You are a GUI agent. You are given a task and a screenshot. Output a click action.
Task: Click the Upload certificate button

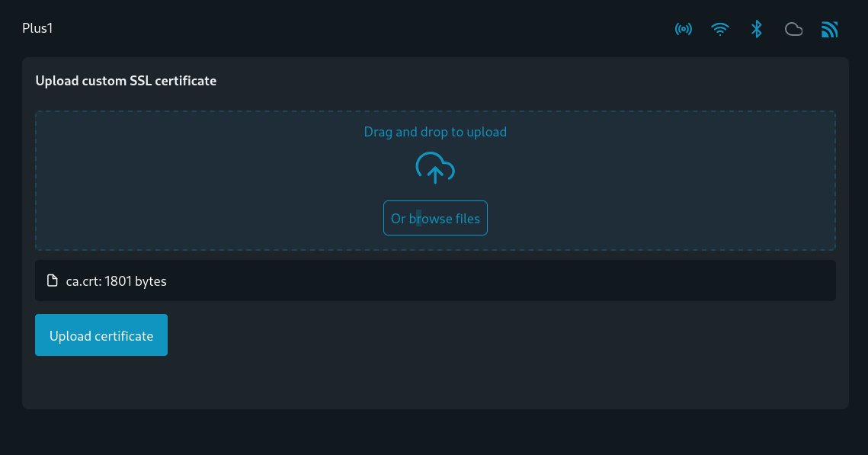pyautogui.click(x=101, y=335)
